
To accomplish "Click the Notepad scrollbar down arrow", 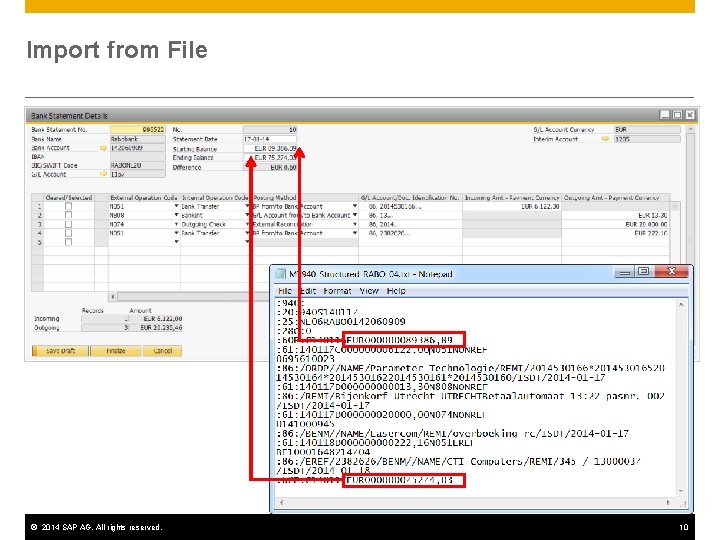I will point(681,491).
